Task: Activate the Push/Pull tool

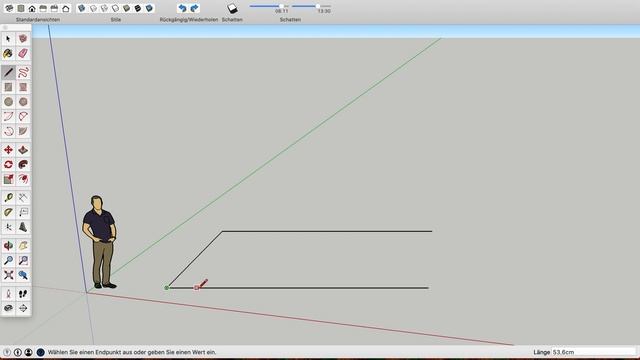Action: click(x=23, y=150)
